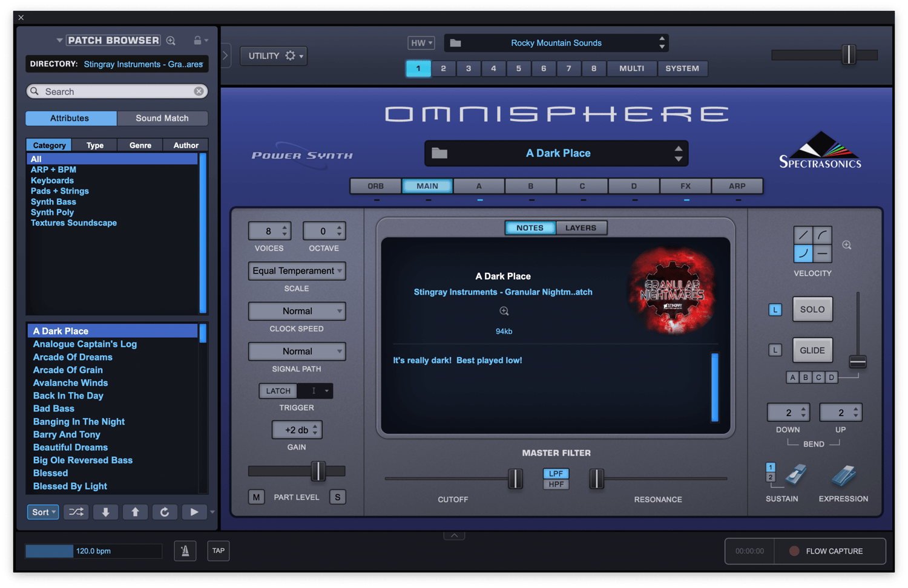Switch the master filter to HPF
Viewport: 908px width, 588px height.
point(556,485)
